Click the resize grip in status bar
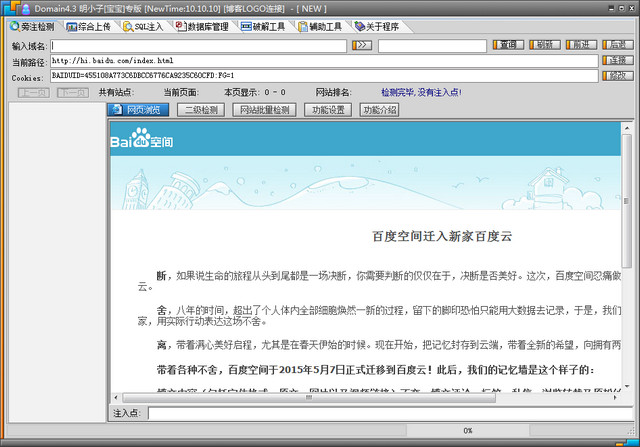 [x=631, y=431]
